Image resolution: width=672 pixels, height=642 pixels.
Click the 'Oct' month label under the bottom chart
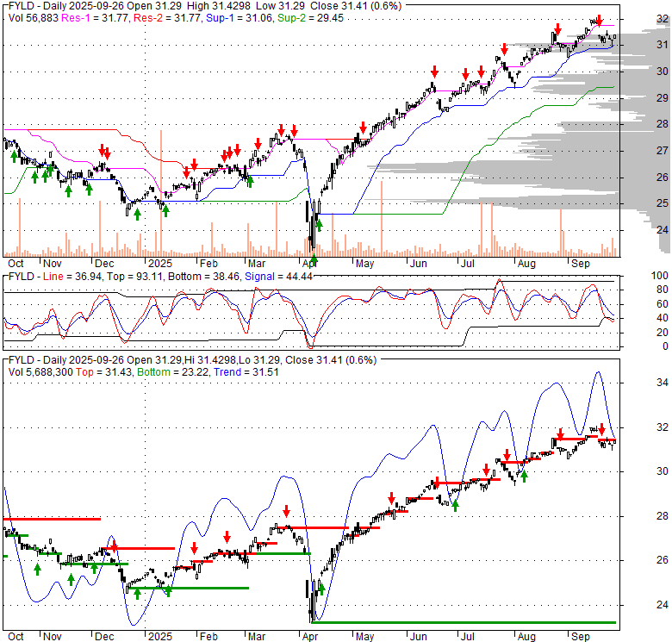[16, 637]
